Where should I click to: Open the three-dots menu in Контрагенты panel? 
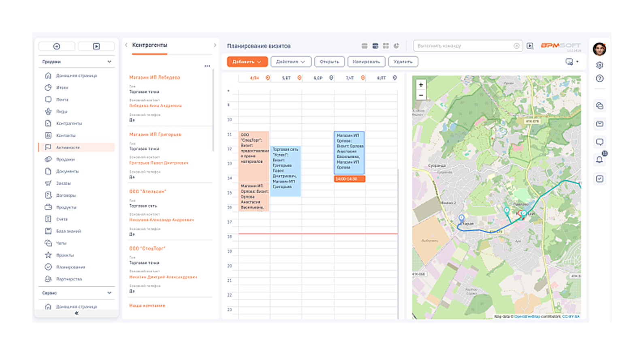coord(207,66)
